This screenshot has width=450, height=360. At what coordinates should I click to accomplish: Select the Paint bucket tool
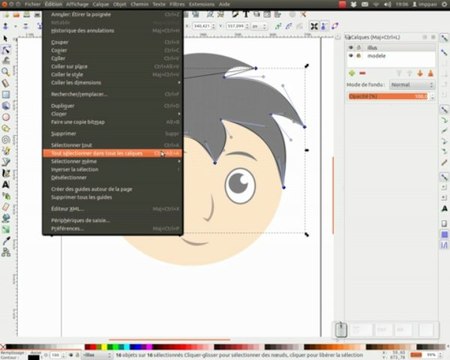point(6,218)
